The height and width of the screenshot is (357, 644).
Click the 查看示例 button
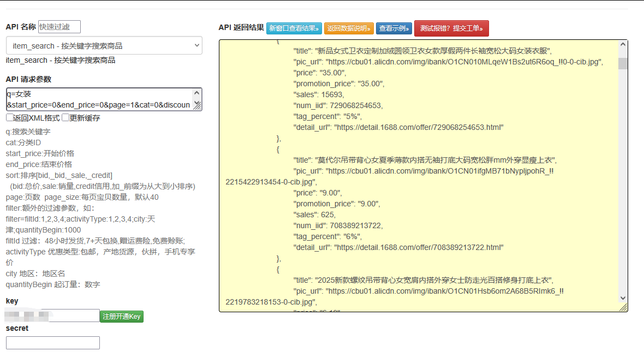tap(394, 28)
